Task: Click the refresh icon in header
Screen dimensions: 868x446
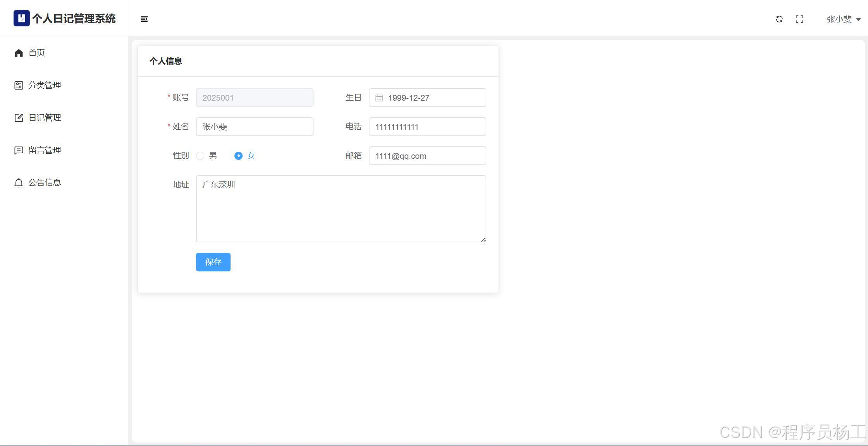Action: 779,19
